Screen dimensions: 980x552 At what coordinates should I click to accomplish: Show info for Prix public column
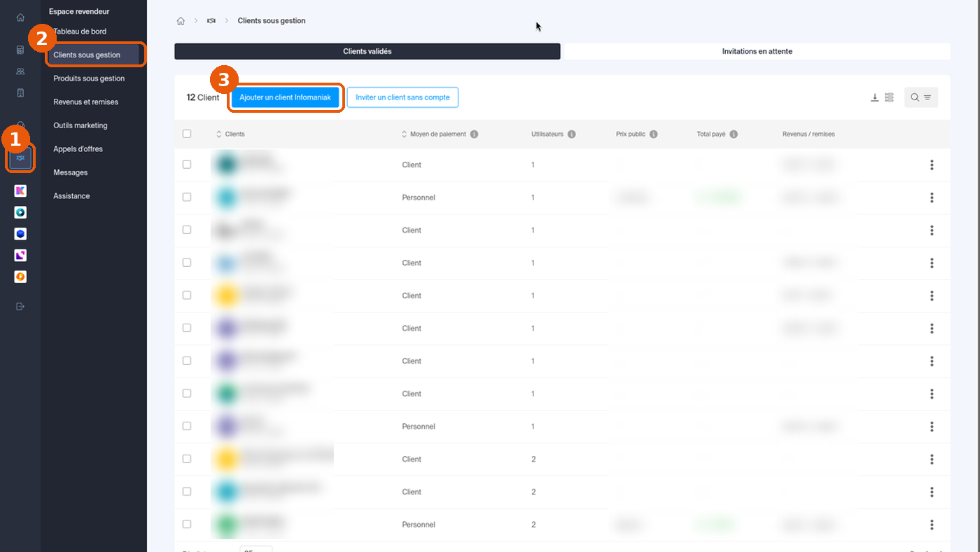653,134
